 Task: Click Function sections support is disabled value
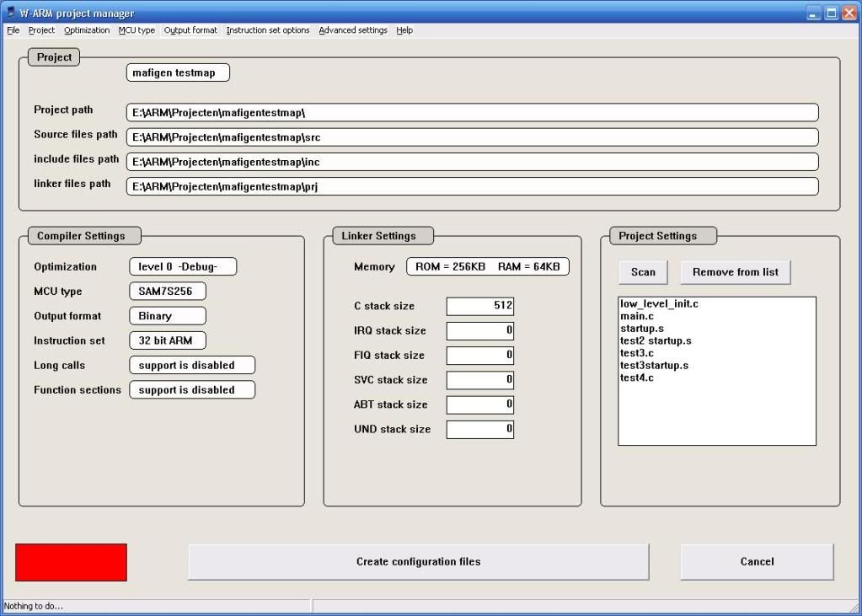click(192, 390)
